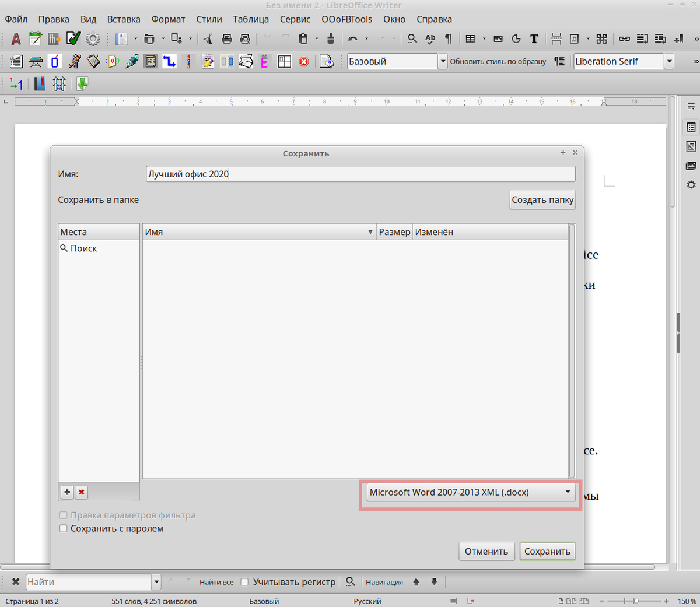Adjust the zoom slider in status bar
The height and width of the screenshot is (607, 700).
click(x=636, y=601)
